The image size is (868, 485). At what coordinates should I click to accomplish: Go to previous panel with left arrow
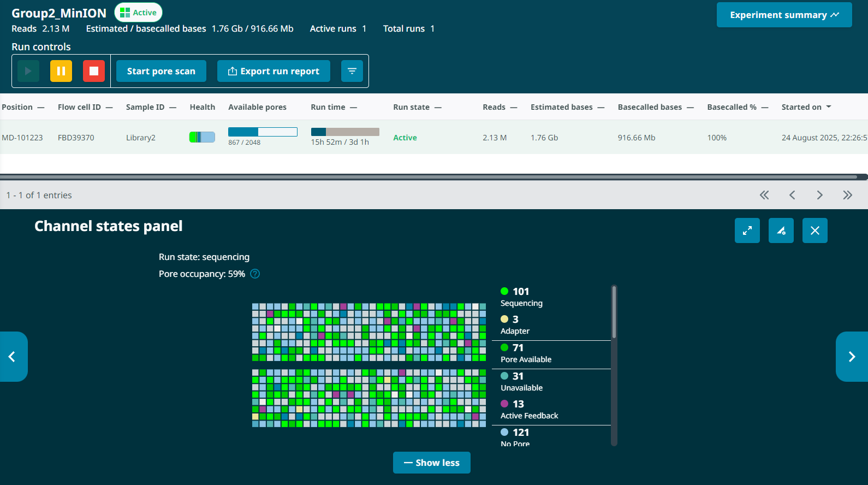pos(12,357)
